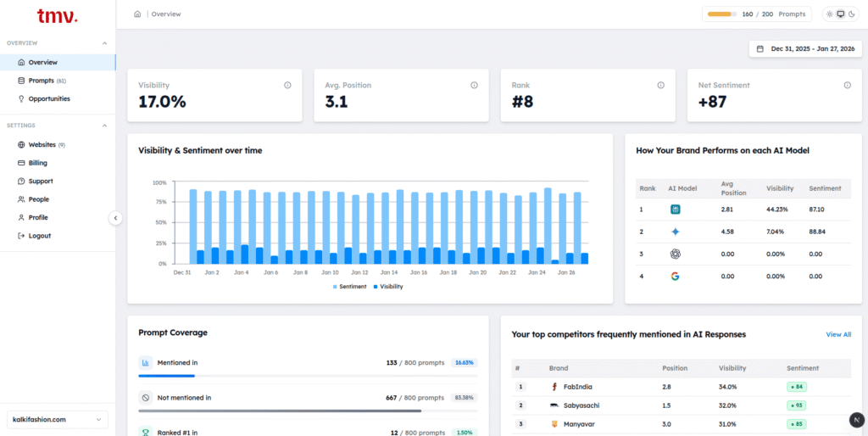
Task: Click the Mentioned in progress bar
Action: [x=308, y=376]
